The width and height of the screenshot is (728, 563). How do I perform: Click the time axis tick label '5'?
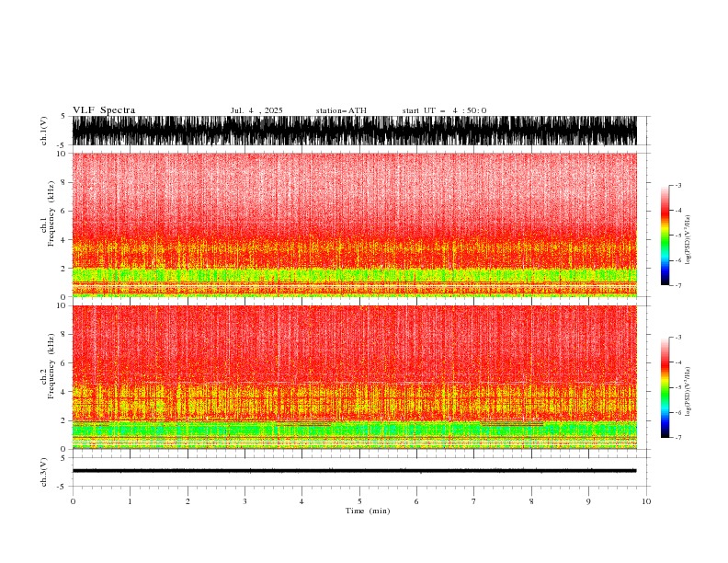359,501
